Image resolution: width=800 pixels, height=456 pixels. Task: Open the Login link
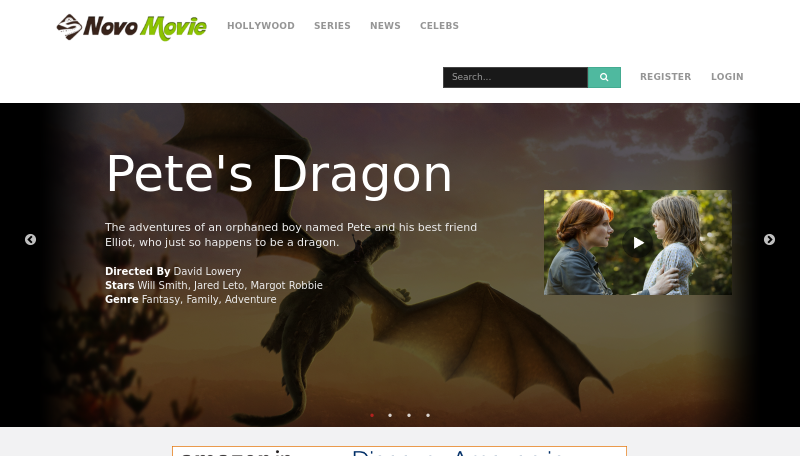click(x=727, y=77)
